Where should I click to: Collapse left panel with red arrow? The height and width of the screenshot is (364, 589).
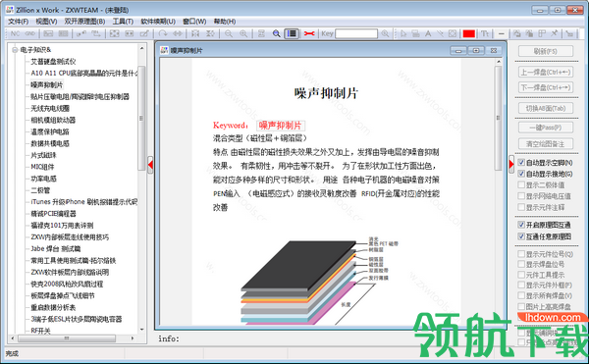[150, 165]
